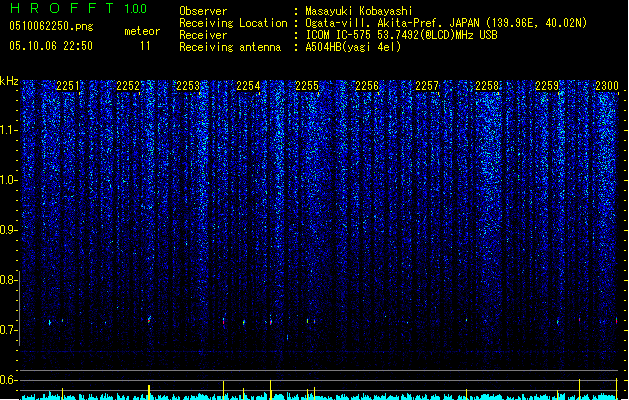Click the 0.9 kHz axis label
Screen dimensions: 629x400
tap(8, 230)
